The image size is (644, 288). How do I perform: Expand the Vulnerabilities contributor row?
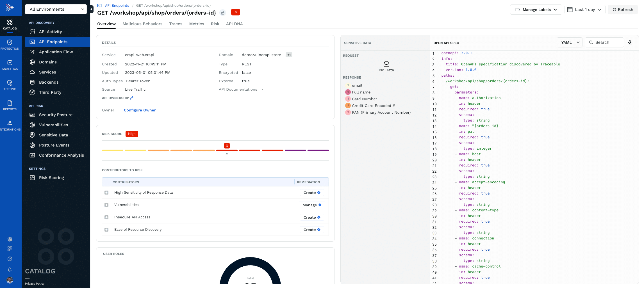106,205
